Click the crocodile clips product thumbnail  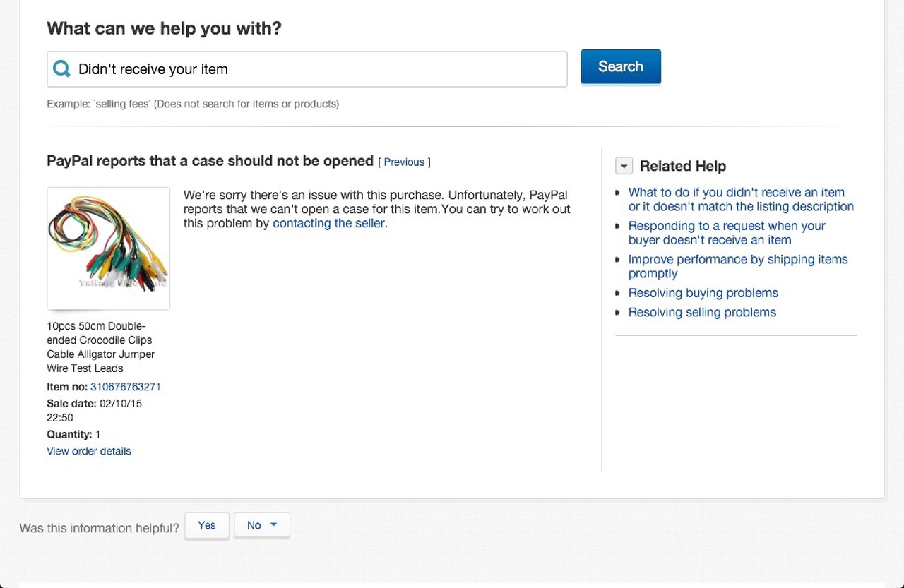[108, 248]
